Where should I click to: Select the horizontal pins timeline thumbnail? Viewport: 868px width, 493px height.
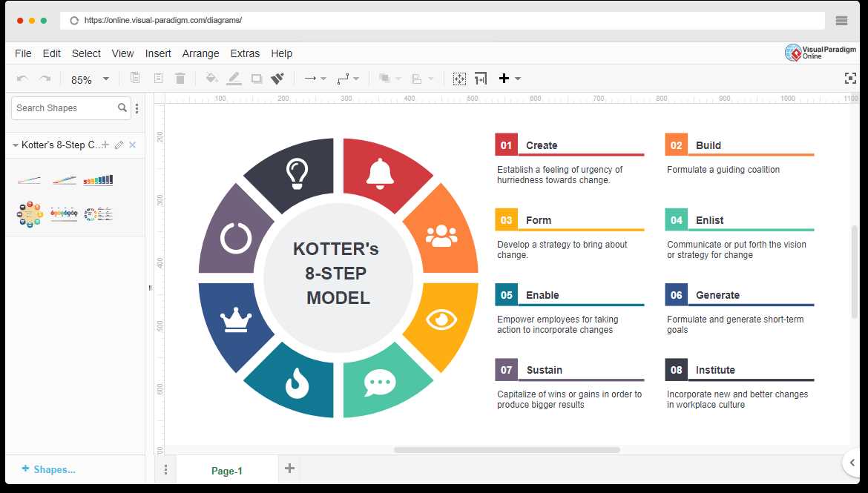pos(64,214)
